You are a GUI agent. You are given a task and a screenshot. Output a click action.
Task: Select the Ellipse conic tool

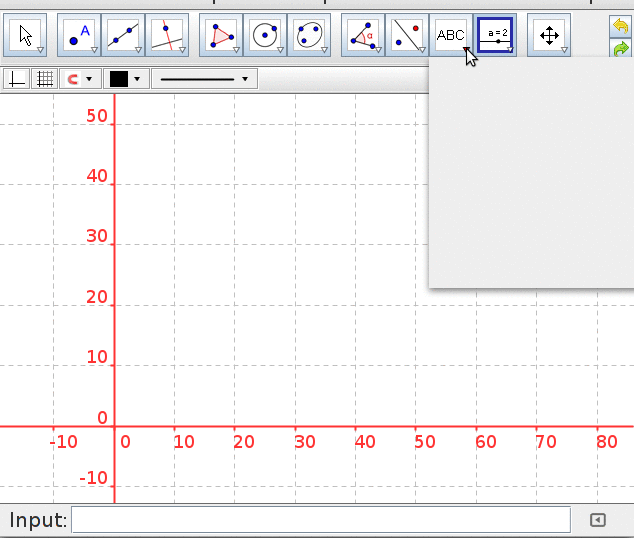309,35
